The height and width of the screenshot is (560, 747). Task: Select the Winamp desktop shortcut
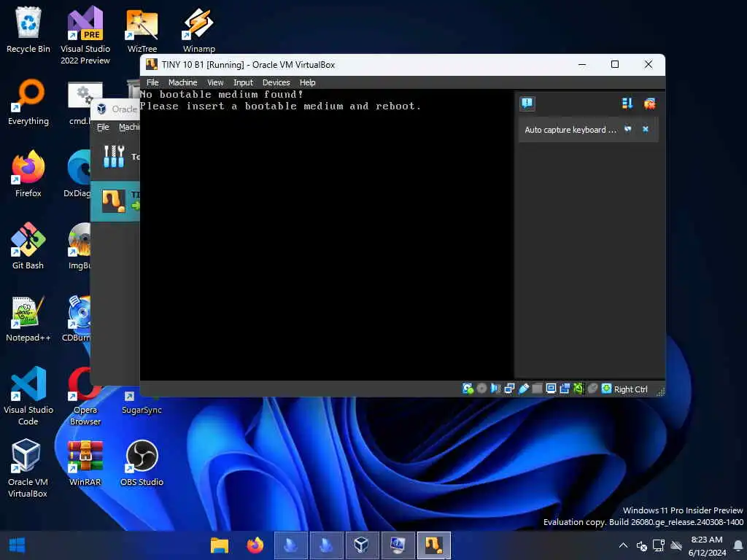click(x=198, y=30)
